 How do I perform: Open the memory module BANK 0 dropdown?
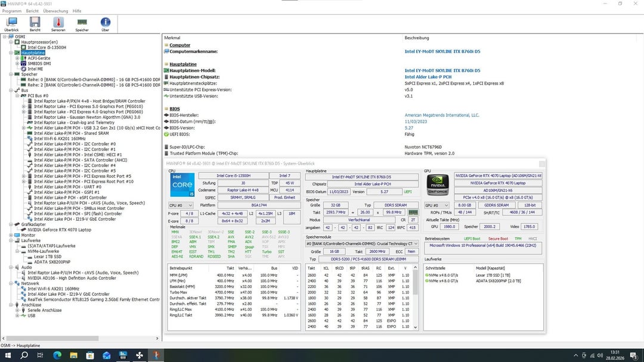pyautogui.click(x=363, y=244)
